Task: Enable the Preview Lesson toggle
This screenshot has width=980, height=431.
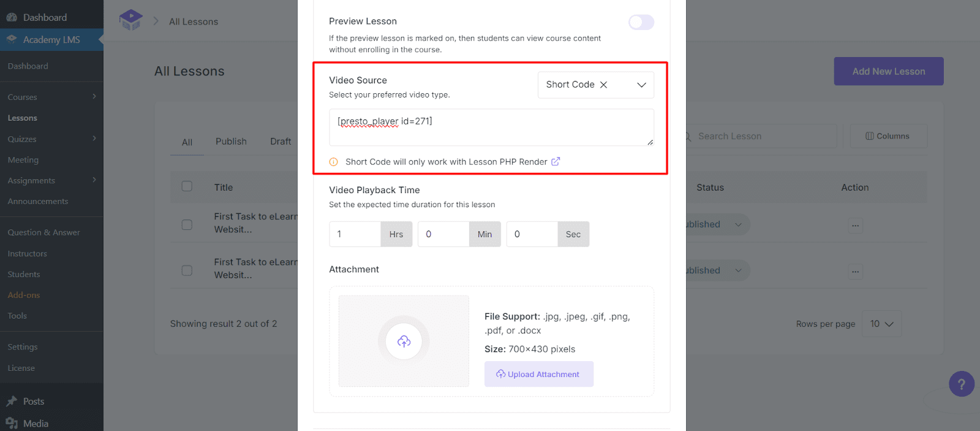Action: tap(641, 22)
